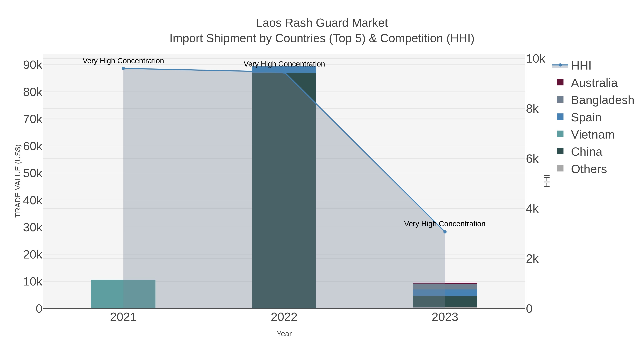Toggle the Vietnam legend label
This screenshot has height=362, width=644.
(593, 134)
